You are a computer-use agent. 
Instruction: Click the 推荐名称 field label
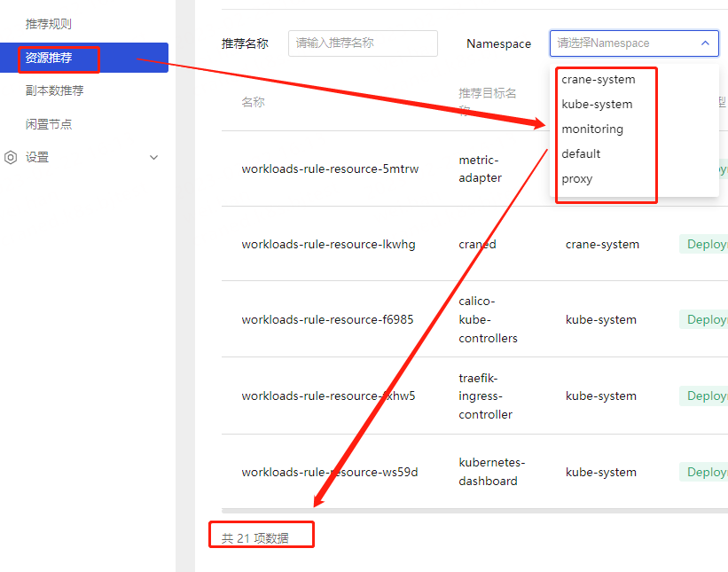click(x=245, y=43)
